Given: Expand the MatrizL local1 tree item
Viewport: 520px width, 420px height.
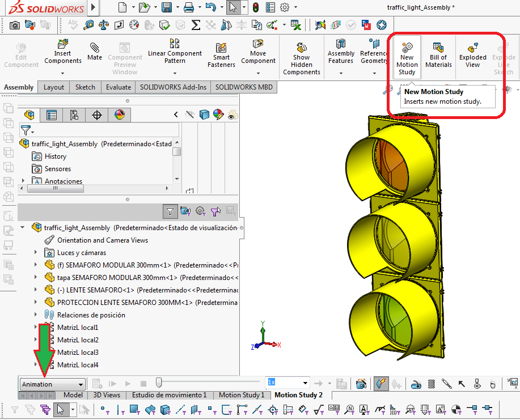Looking at the screenshot, I should 36,327.
